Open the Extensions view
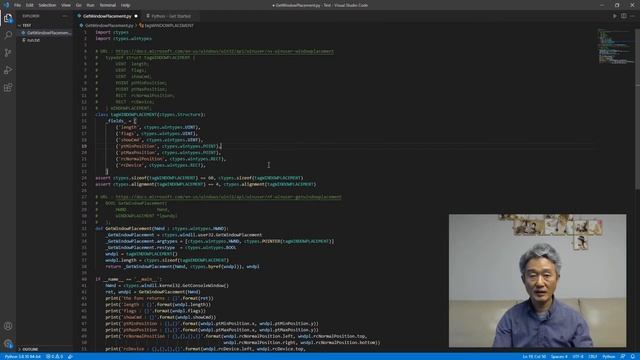 click(x=8, y=87)
